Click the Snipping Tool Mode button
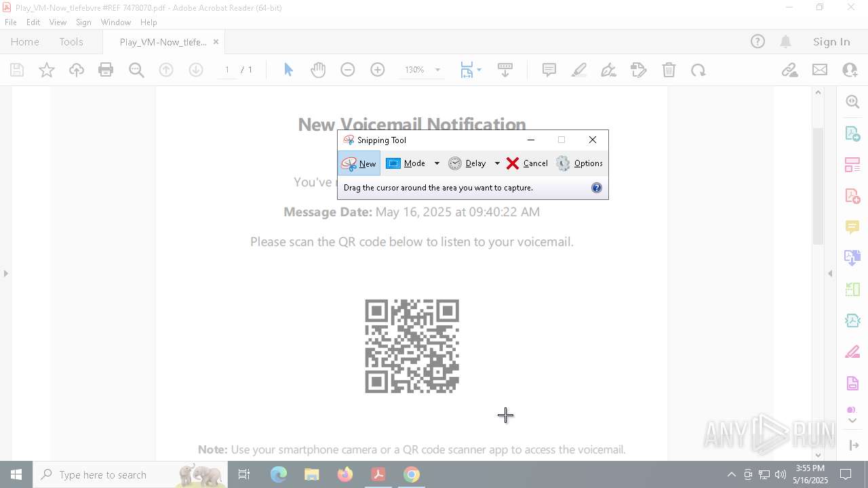This screenshot has height=488, width=868. point(406,163)
